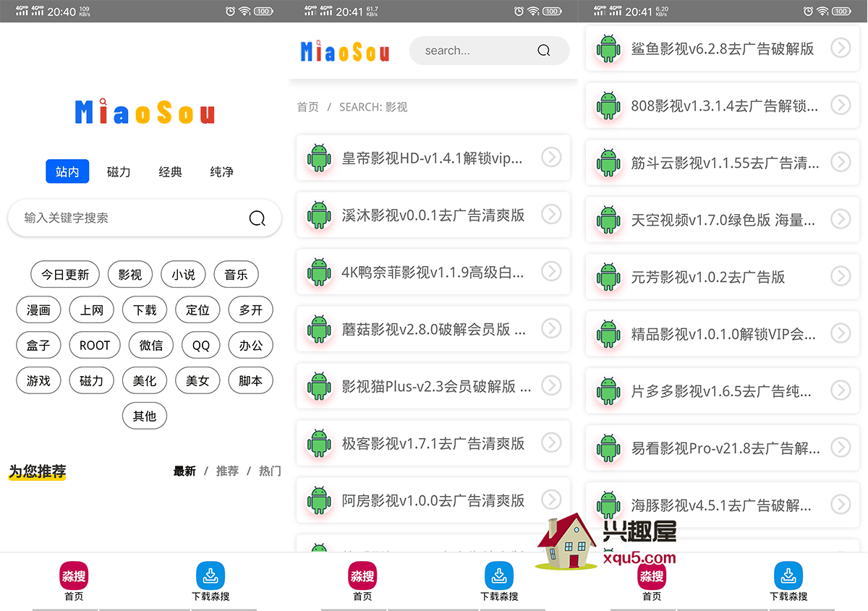
Task: Open the 今日更新 category tag
Action: 65,275
